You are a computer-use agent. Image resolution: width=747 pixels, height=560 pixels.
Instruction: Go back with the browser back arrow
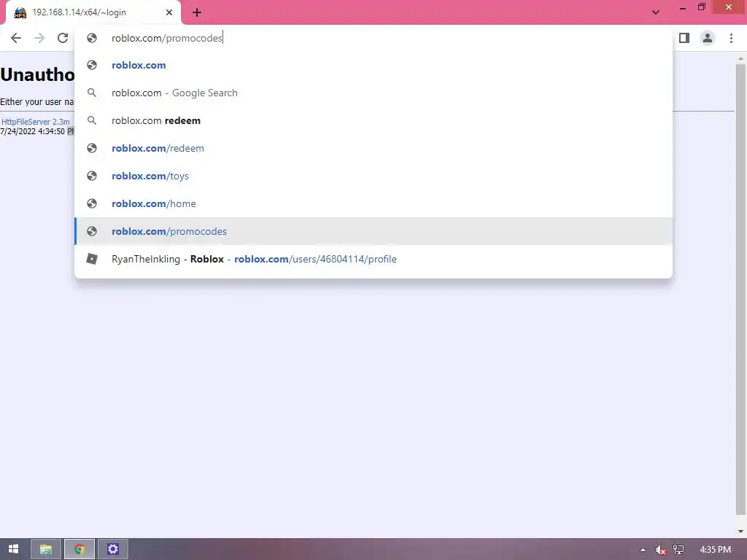click(x=16, y=38)
